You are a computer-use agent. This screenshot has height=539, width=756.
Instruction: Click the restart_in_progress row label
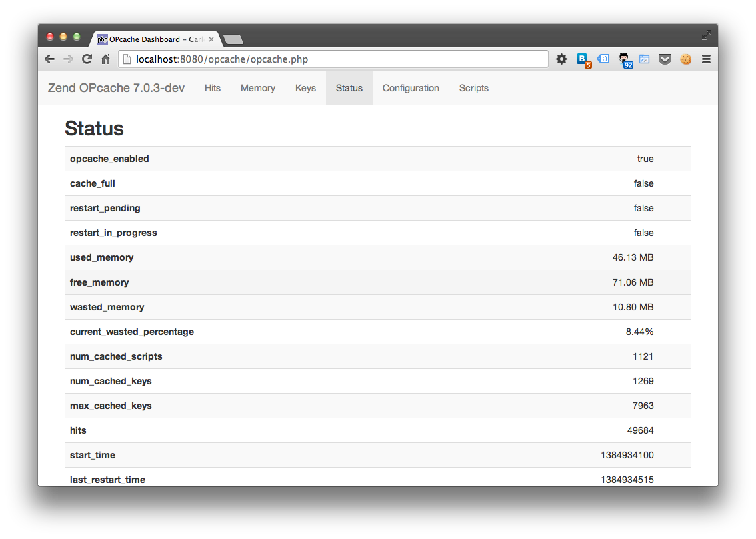click(113, 233)
